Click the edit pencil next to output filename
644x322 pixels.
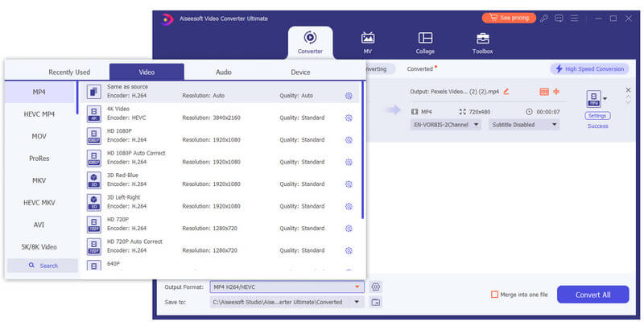[506, 92]
